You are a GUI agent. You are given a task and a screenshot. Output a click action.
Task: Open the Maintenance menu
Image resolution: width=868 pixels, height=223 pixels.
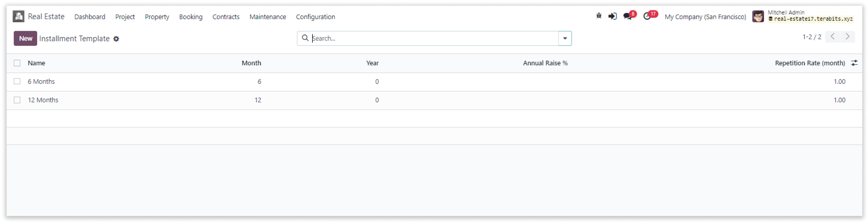click(268, 17)
